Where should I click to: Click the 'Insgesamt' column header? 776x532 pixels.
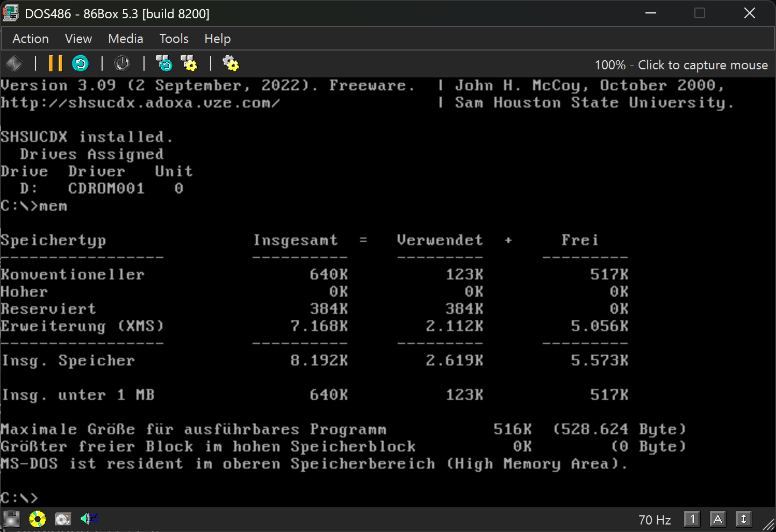296,240
